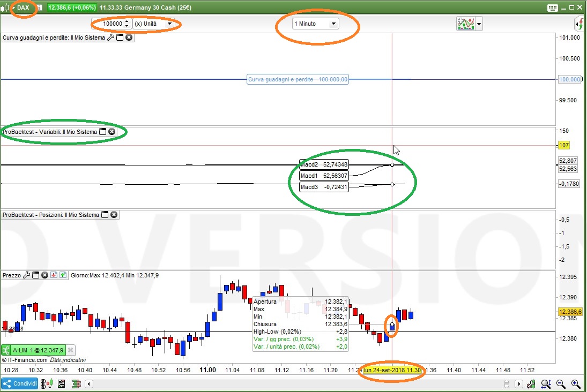587x392 pixels.
Task: Click the Giorno:Max 12.402,4 Min 12.347,9 text
Action: (x=115, y=275)
